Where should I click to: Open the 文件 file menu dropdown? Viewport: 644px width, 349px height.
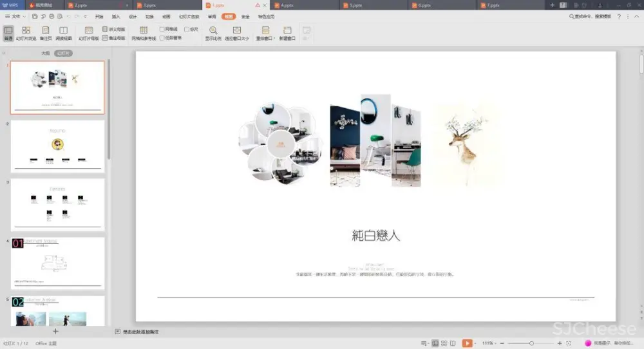(x=15, y=17)
